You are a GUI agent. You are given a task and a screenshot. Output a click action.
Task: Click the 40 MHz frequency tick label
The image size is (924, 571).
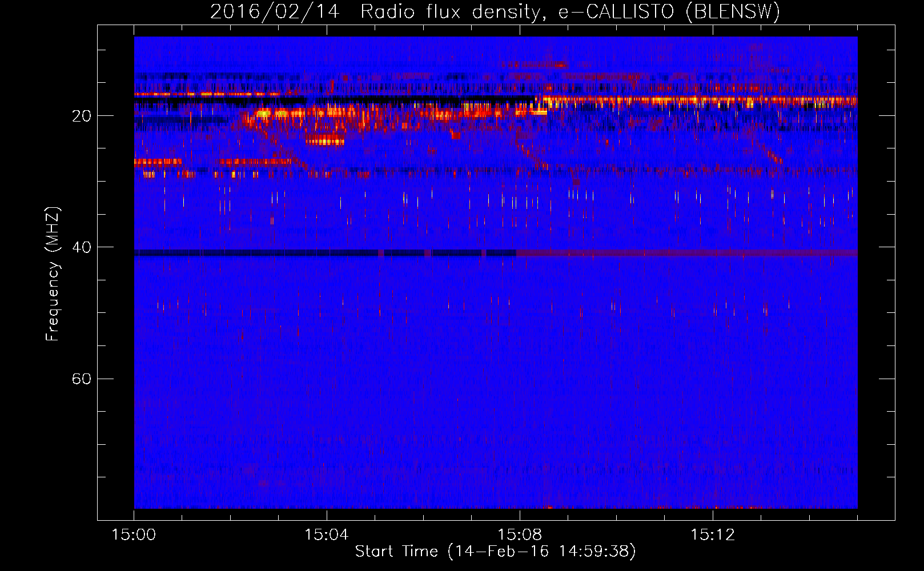[x=81, y=248]
